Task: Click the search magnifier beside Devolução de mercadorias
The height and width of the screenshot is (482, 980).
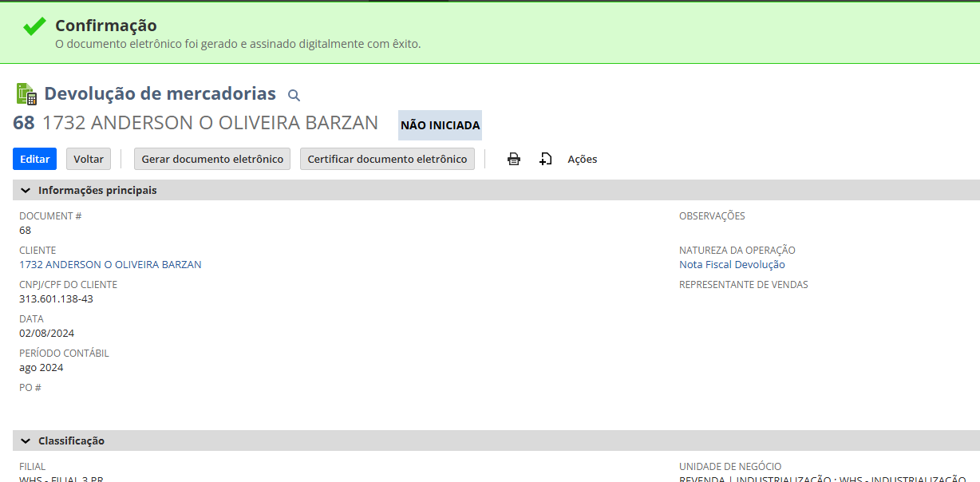Action: 294,96
